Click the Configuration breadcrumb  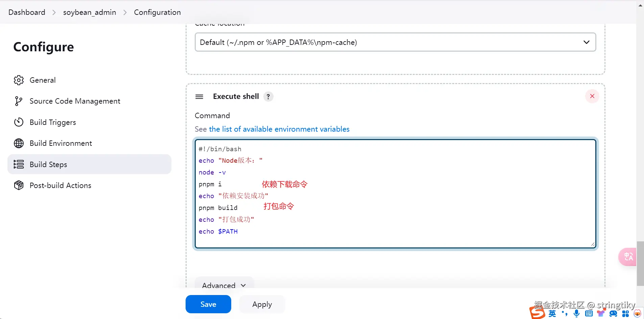(x=158, y=12)
